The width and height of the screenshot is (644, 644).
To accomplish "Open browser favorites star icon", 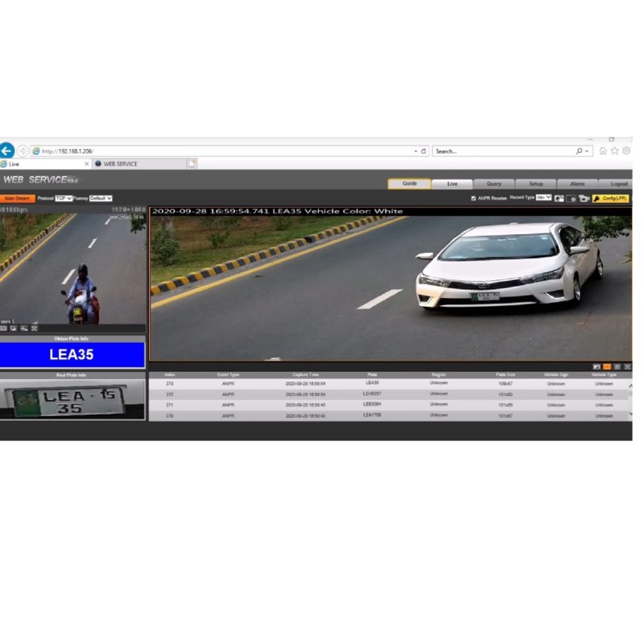I will 614,151.
